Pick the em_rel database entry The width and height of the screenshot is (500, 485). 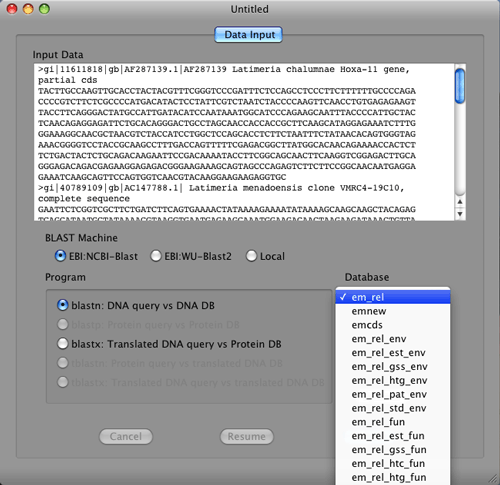coord(393,297)
